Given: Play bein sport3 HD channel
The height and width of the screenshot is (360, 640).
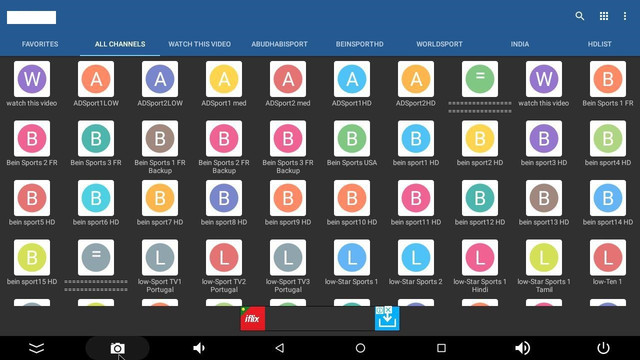Looking at the screenshot, I should [x=544, y=138].
